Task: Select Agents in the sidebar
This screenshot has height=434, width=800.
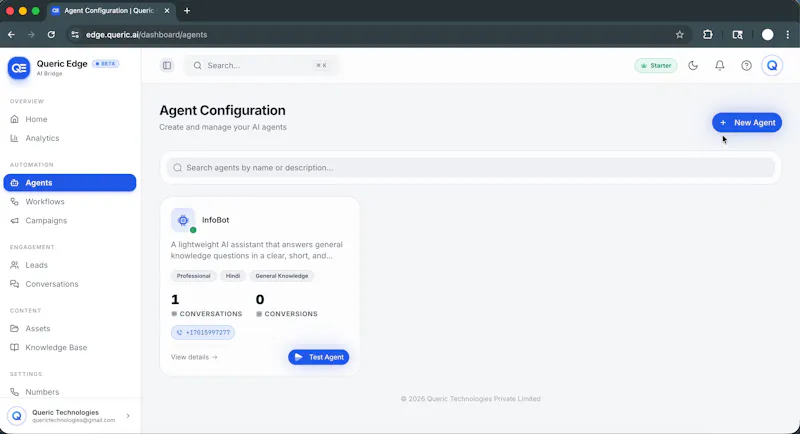Action: 70,183
